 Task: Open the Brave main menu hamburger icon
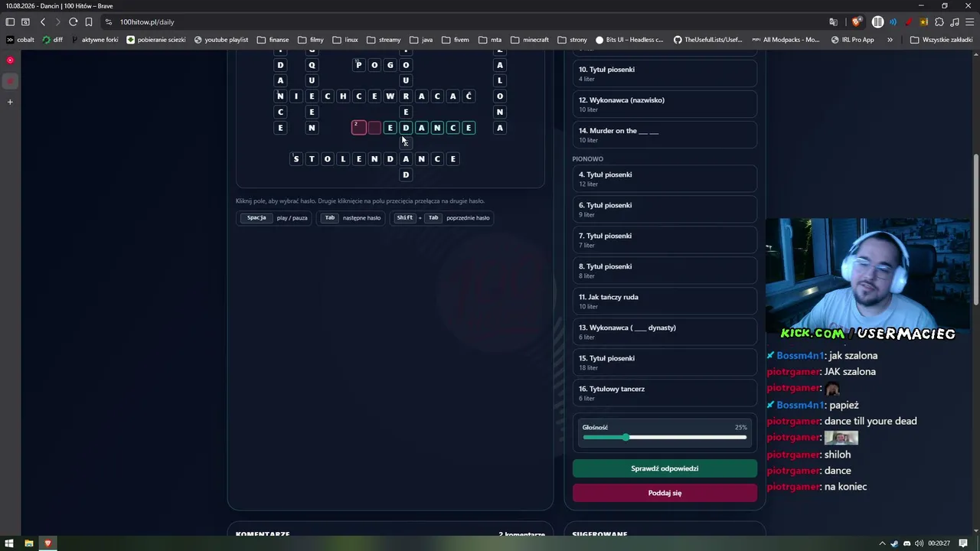[x=969, y=22]
